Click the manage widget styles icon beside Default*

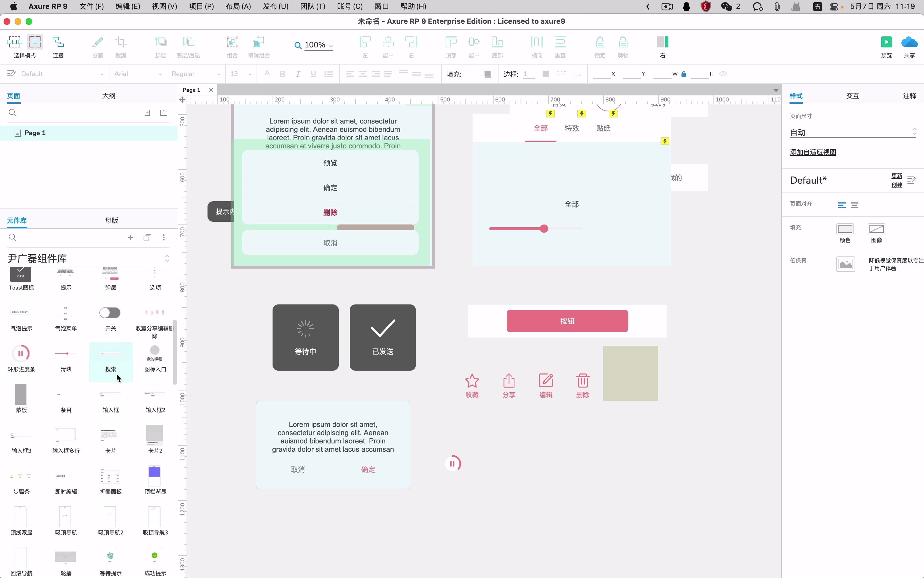[911, 180]
